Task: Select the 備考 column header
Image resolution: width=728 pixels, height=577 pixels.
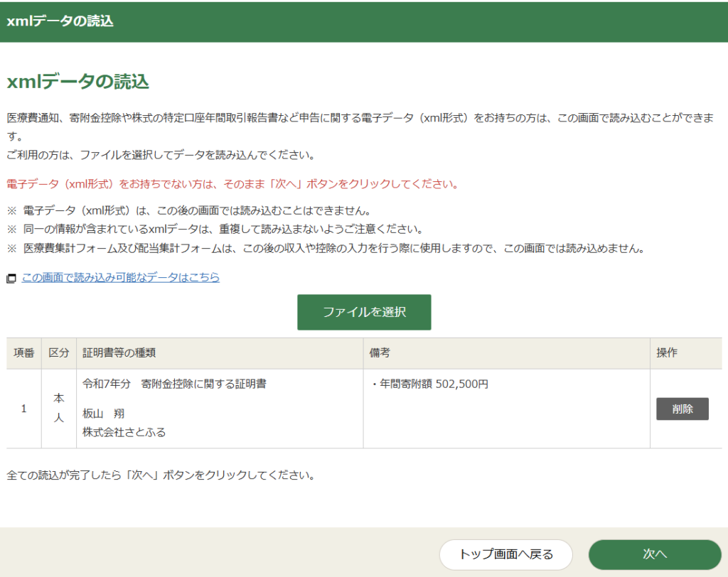Action: pyautogui.click(x=380, y=353)
